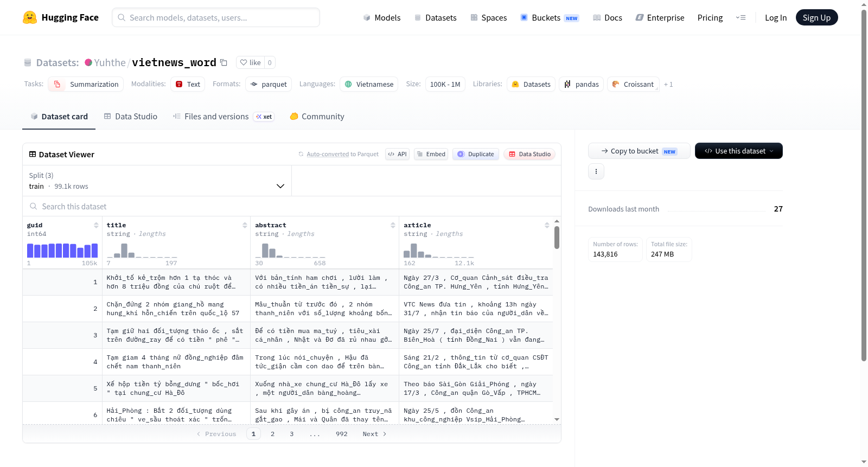Sort the guid column
Screen dimensions: 868x467
96,225
